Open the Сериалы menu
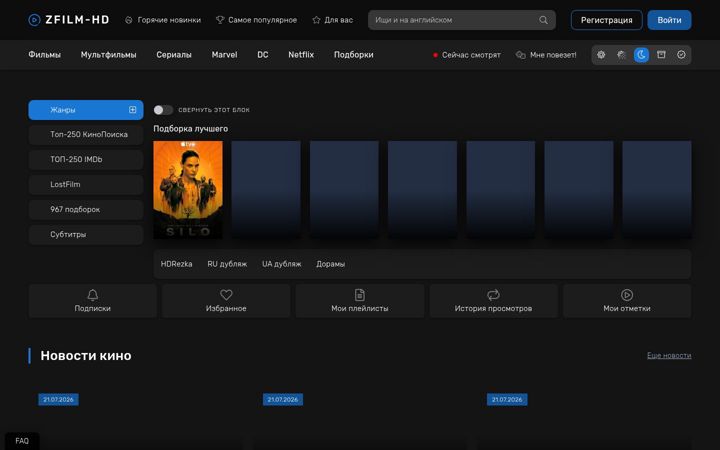The width and height of the screenshot is (720, 450). [174, 55]
